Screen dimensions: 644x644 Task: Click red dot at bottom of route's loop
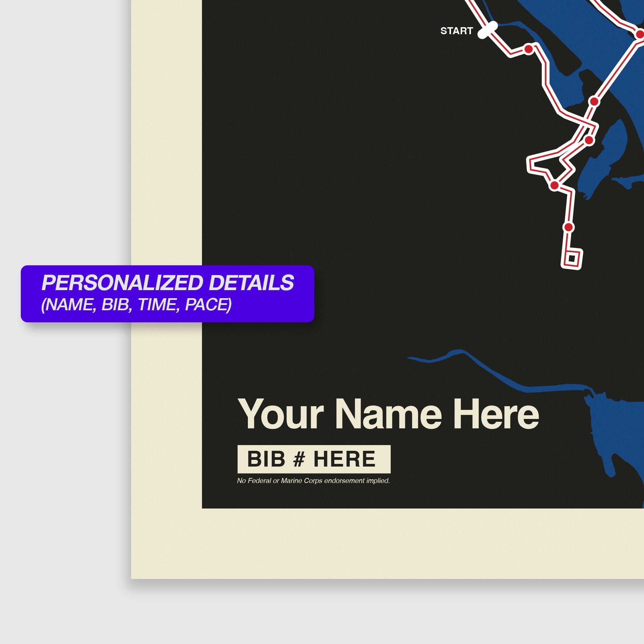point(554,185)
